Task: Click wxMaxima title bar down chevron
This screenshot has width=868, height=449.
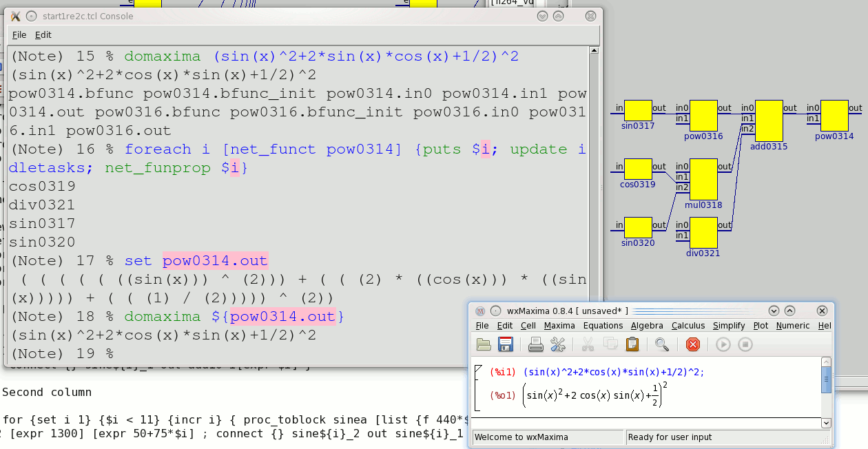Action: tap(774, 311)
